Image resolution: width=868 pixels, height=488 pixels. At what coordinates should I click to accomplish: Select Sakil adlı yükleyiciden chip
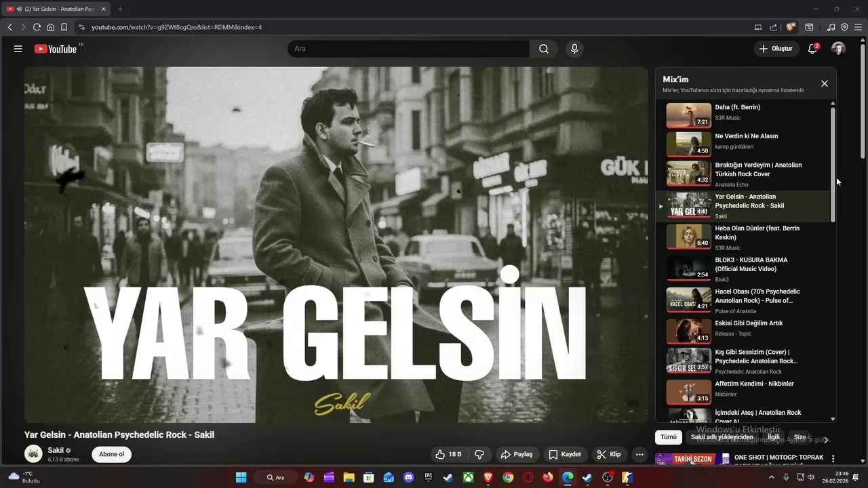722,437
